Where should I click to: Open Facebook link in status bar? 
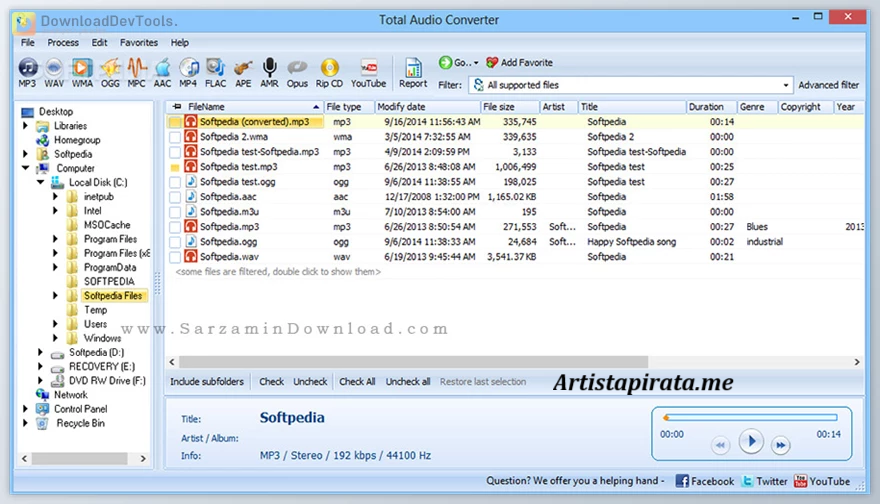[705, 481]
